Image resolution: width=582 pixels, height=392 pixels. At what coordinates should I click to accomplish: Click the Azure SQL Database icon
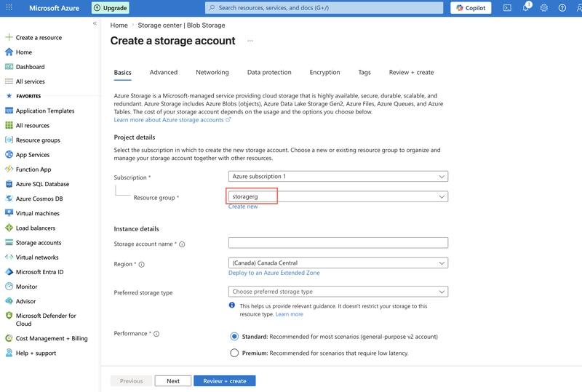click(x=9, y=184)
